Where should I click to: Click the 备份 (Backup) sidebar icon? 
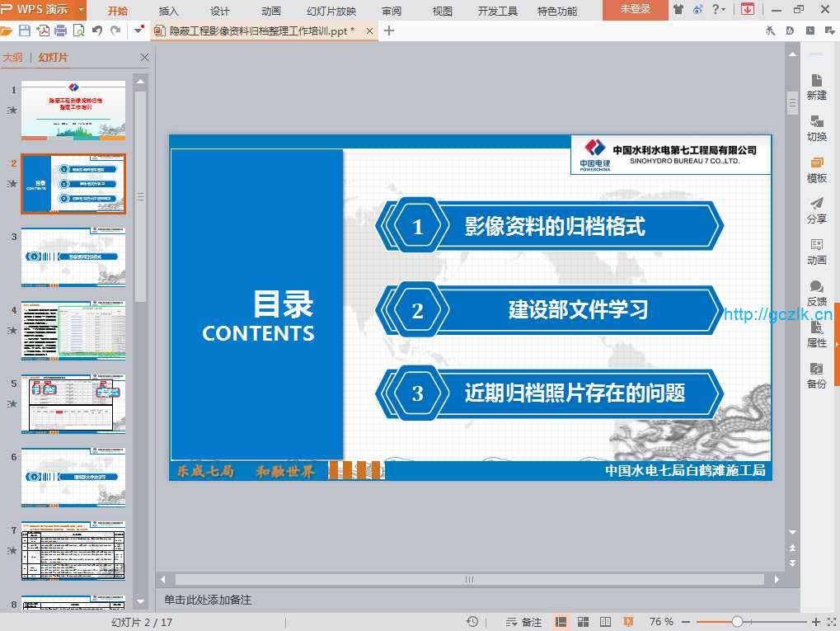[x=816, y=375]
